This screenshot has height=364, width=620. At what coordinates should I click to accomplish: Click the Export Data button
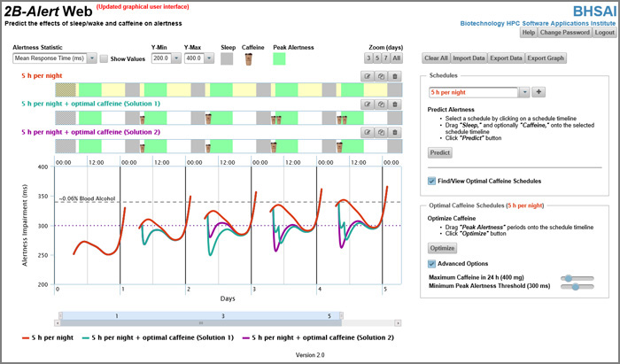[x=506, y=58]
